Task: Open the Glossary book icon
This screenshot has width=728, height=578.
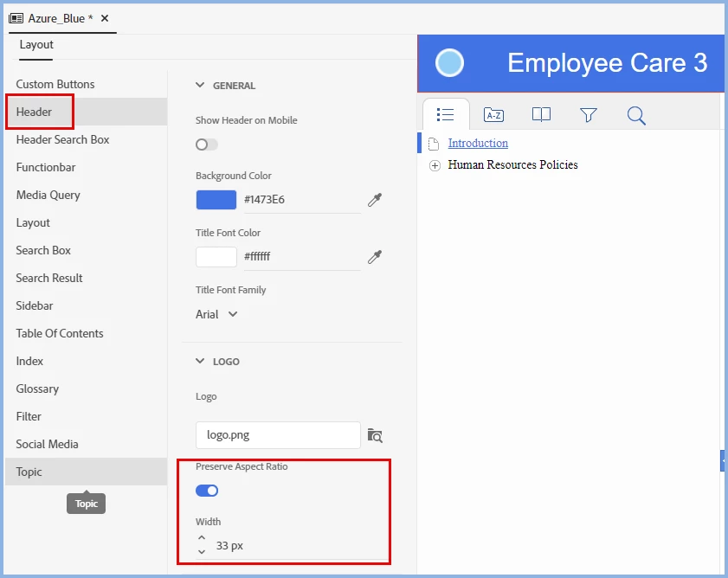Action: [x=541, y=114]
